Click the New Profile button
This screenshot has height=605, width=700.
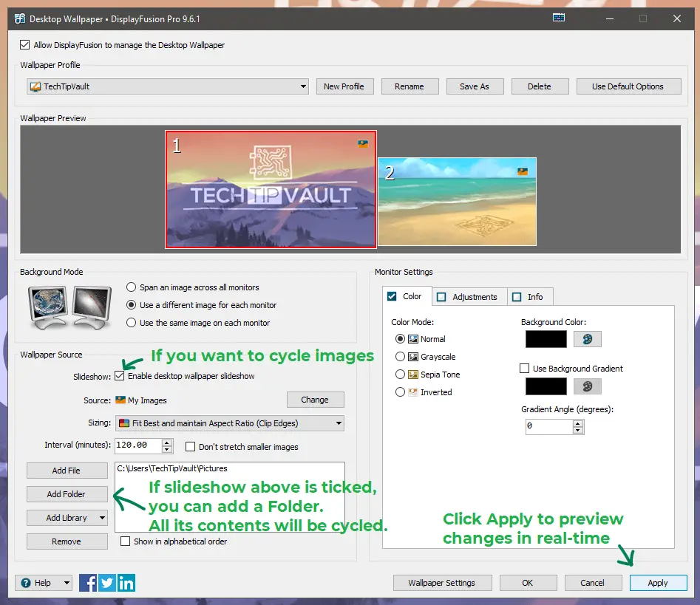345,86
